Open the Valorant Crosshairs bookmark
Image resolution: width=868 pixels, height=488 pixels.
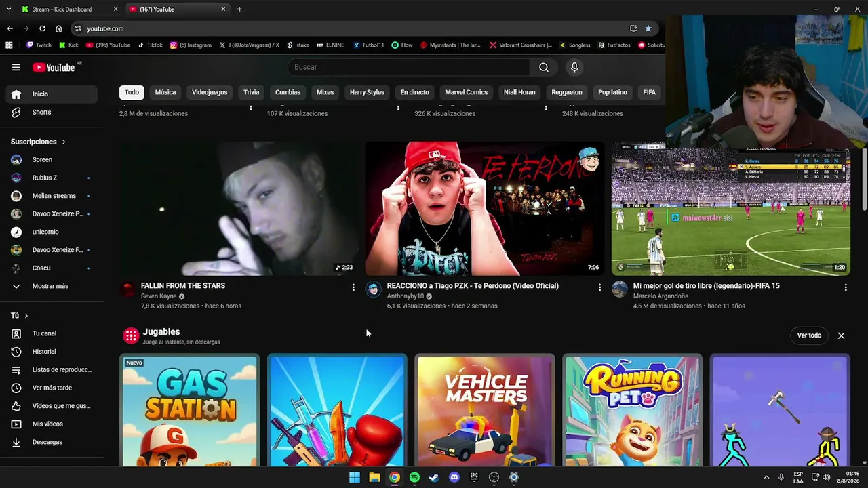point(521,45)
